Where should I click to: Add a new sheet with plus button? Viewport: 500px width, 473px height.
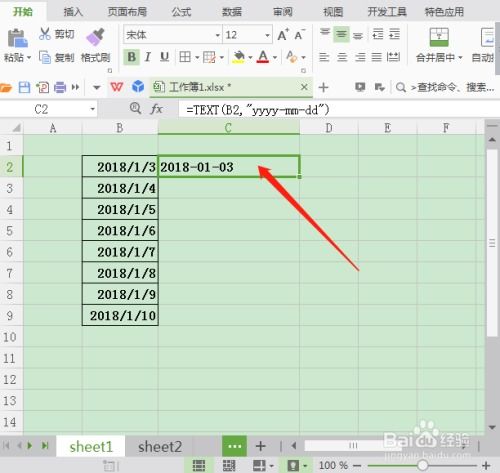260,446
